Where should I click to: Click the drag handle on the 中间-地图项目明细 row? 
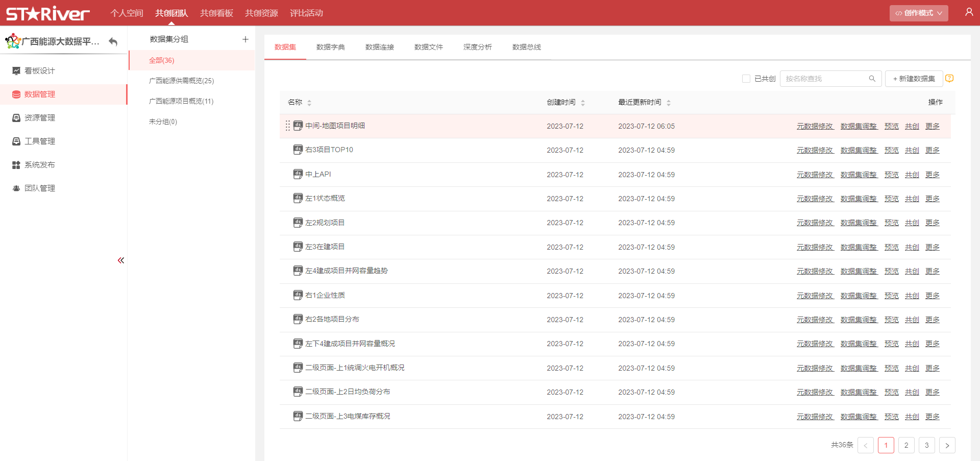click(288, 126)
